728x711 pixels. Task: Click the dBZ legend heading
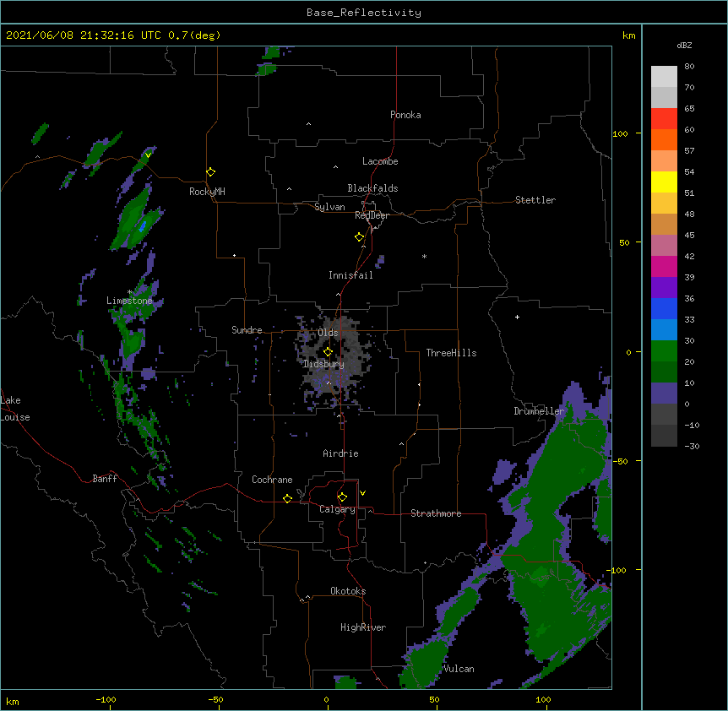(x=684, y=46)
